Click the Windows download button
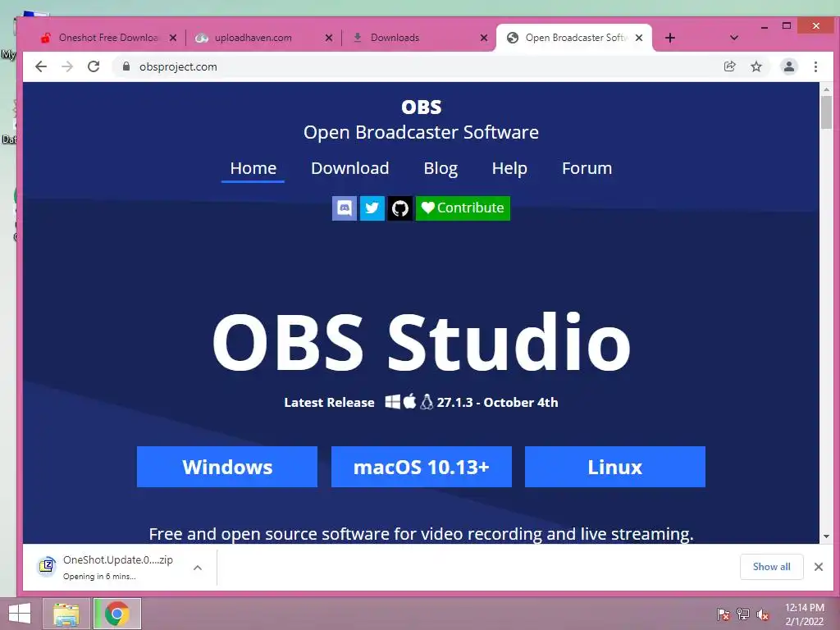 pos(227,467)
